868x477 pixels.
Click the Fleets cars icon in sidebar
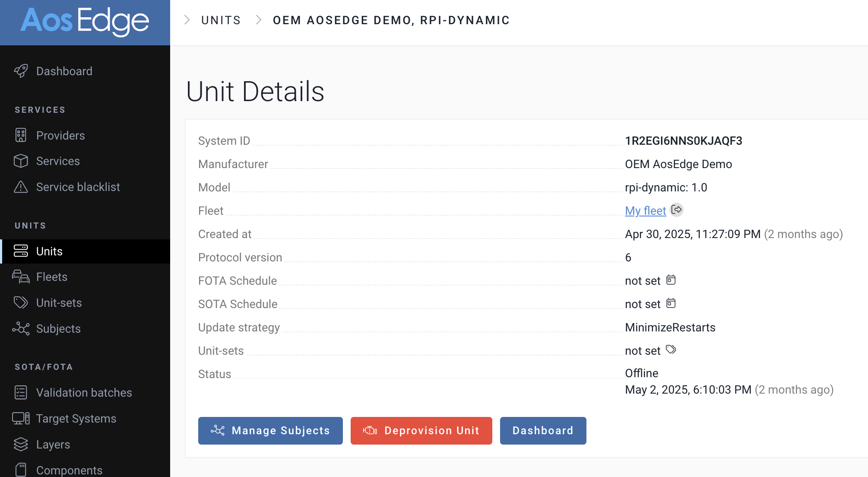[21, 277]
